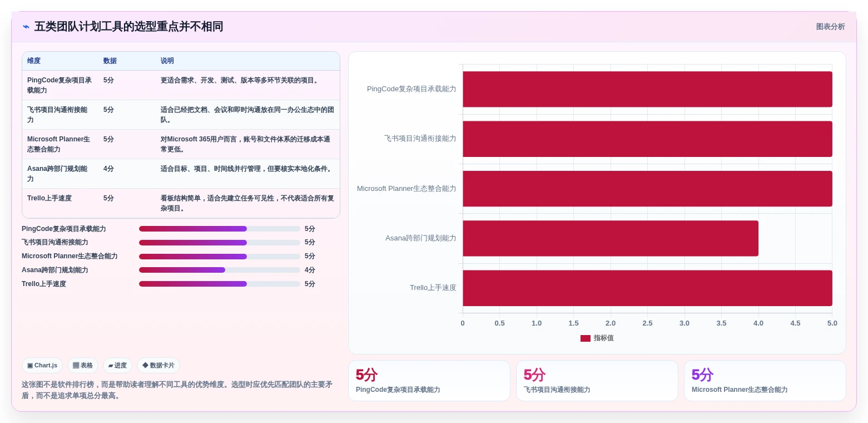This screenshot has width=868, height=423.
Task: Click table cell Asana跨部门规划能力
Action: tap(60, 174)
